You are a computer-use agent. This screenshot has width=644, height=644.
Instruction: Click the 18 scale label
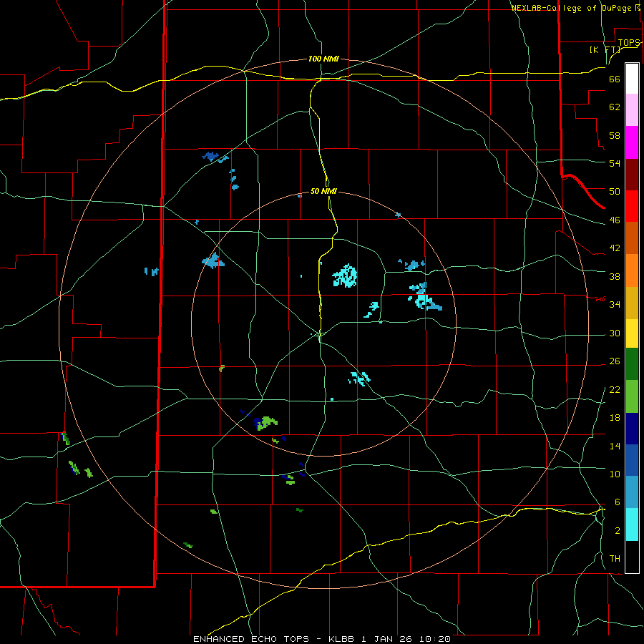pyautogui.click(x=615, y=418)
